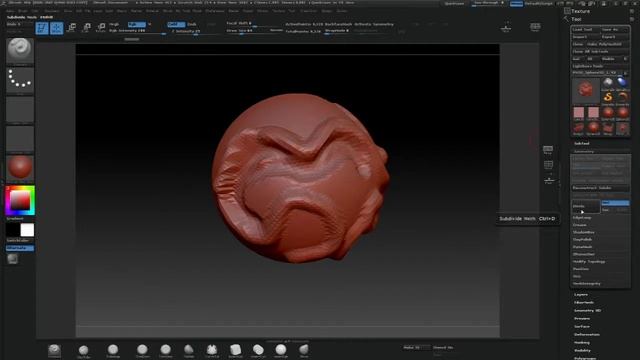The height and width of the screenshot is (360, 640).
Task: Toggle the Smt option next to Divide
Action: click(615, 203)
